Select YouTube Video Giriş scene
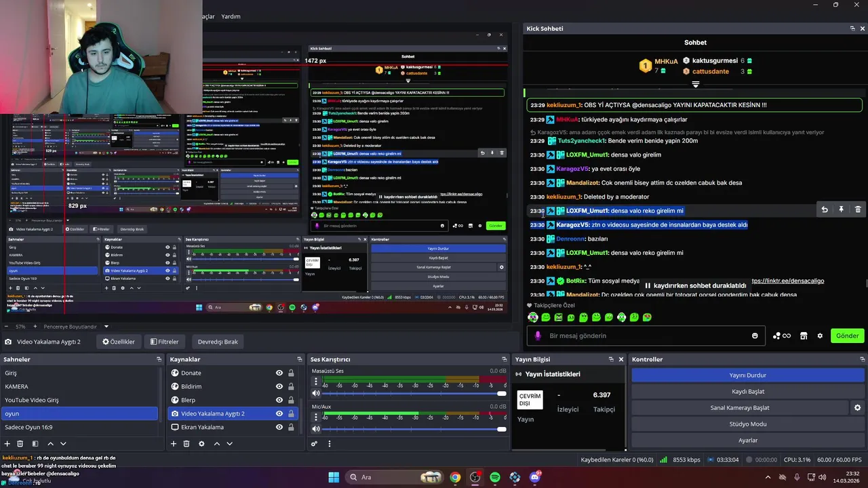The width and height of the screenshot is (868, 488). pyautogui.click(x=79, y=400)
